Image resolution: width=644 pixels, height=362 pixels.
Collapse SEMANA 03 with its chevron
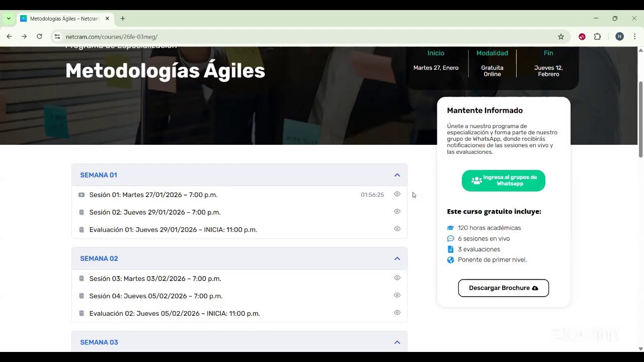397,342
